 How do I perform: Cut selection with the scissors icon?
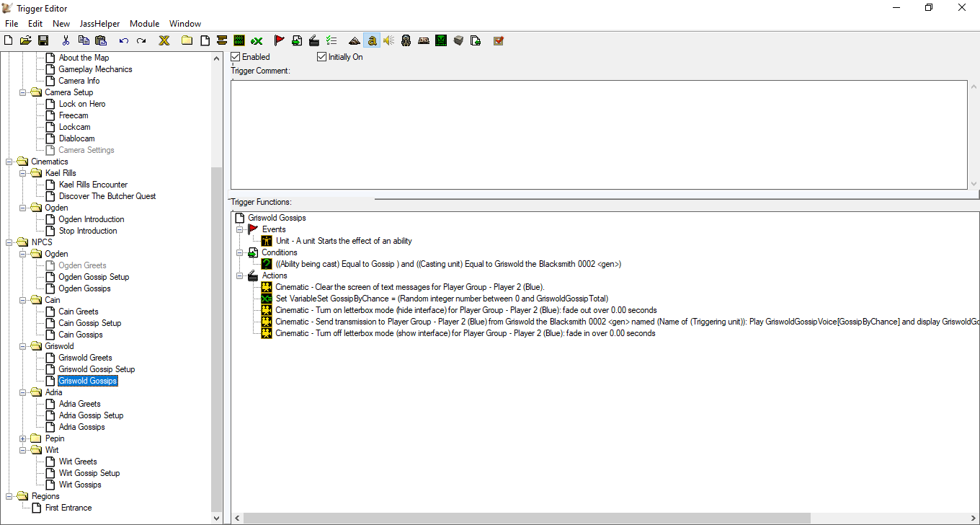point(66,40)
